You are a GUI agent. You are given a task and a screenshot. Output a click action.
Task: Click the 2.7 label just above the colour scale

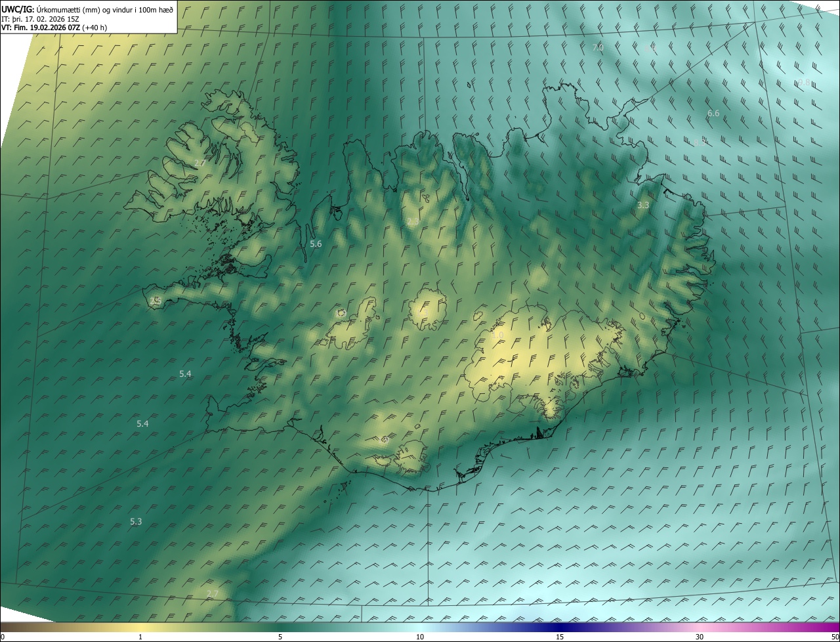pyautogui.click(x=212, y=594)
